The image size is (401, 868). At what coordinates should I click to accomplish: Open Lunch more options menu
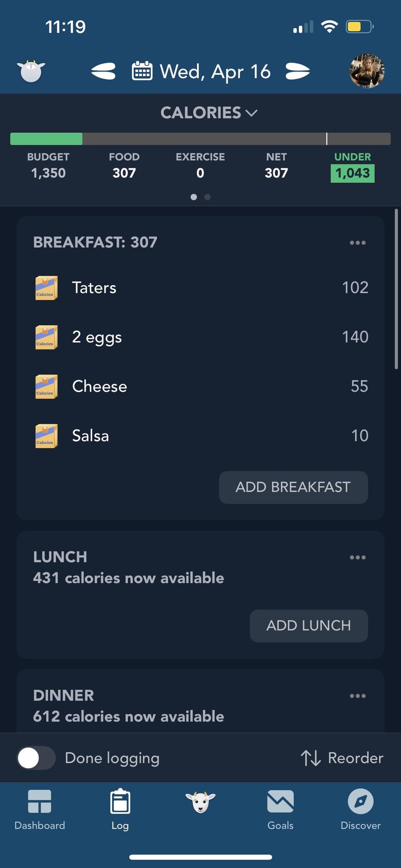(x=358, y=557)
